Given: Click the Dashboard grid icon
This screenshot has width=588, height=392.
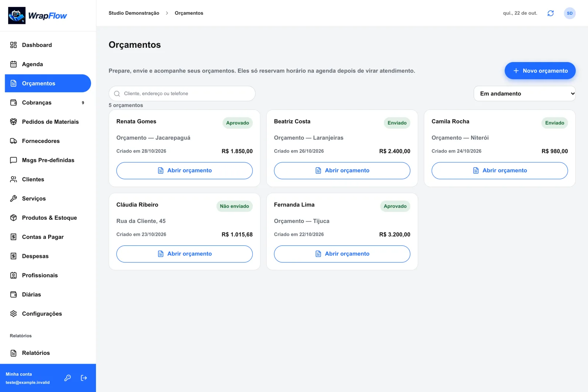Looking at the screenshot, I should coord(14,45).
